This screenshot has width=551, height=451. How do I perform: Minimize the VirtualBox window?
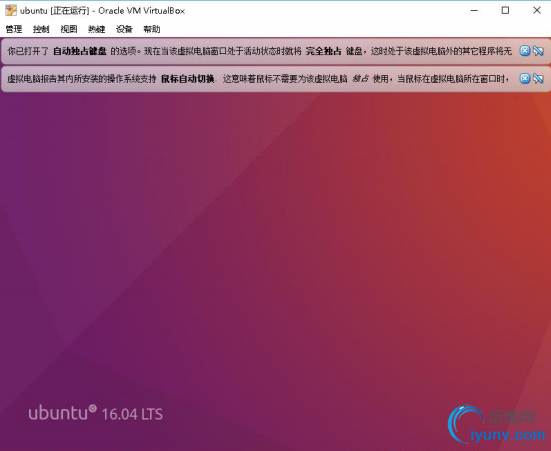pyautogui.click(x=474, y=11)
